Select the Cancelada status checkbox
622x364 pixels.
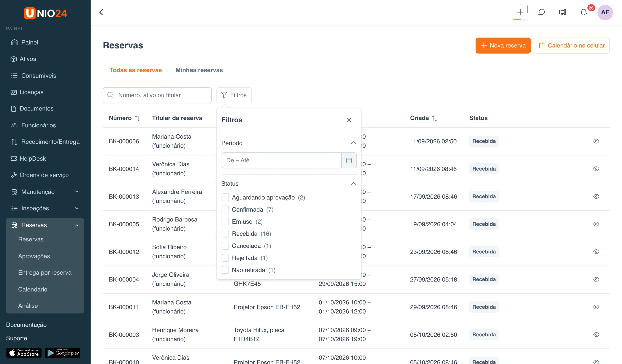pos(225,246)
